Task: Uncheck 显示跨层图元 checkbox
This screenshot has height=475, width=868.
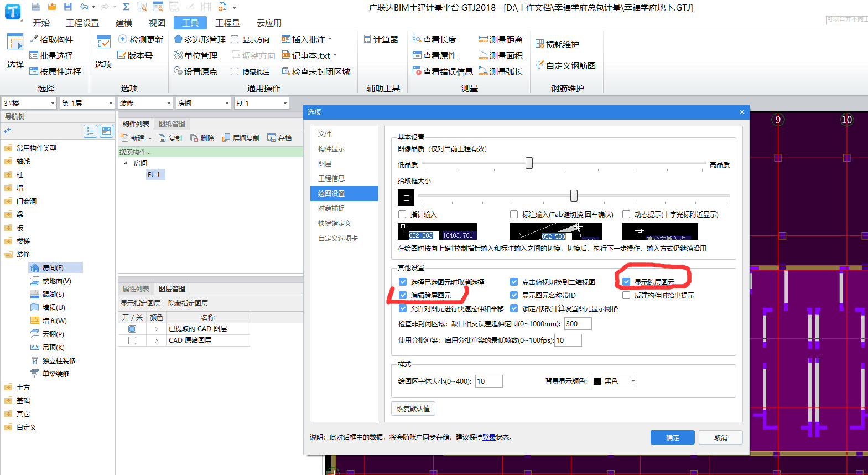Action: pos(626,282)
